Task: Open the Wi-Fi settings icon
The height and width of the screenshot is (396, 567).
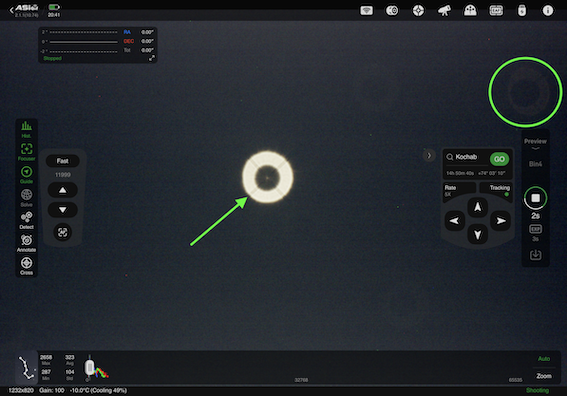Action: 366,10
